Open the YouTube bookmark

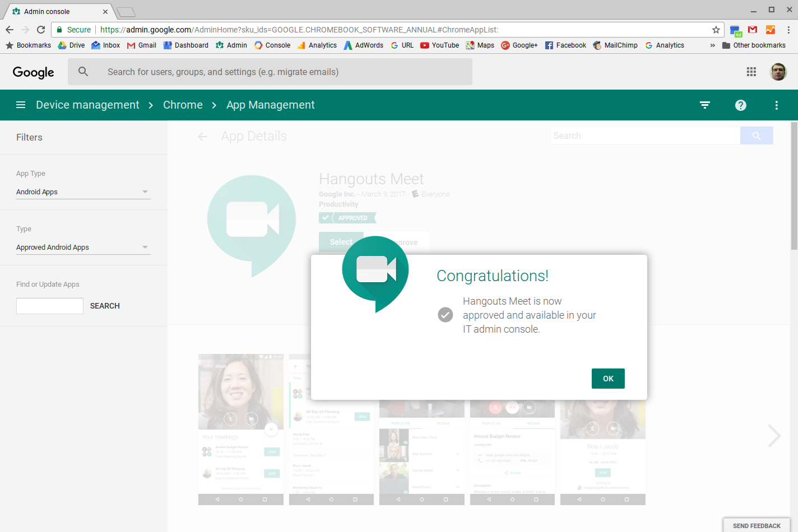[x=439, y=45]
